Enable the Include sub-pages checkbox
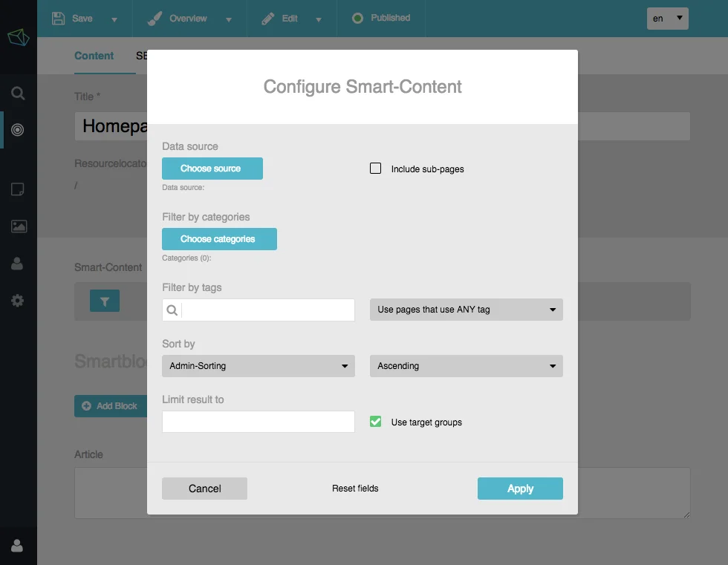Image resolution: width=728 pixels, height=565 pixels. coord(375,168)
